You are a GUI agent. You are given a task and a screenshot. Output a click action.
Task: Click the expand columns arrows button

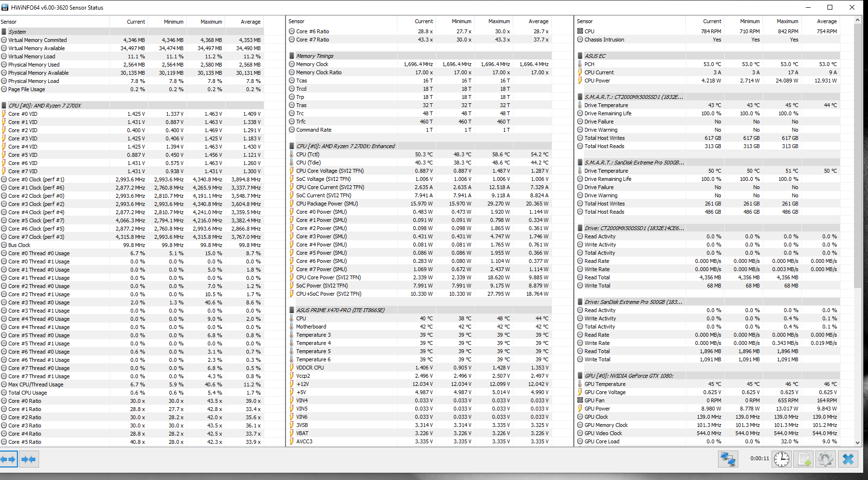pyautogui.click(x=9, y=459)
